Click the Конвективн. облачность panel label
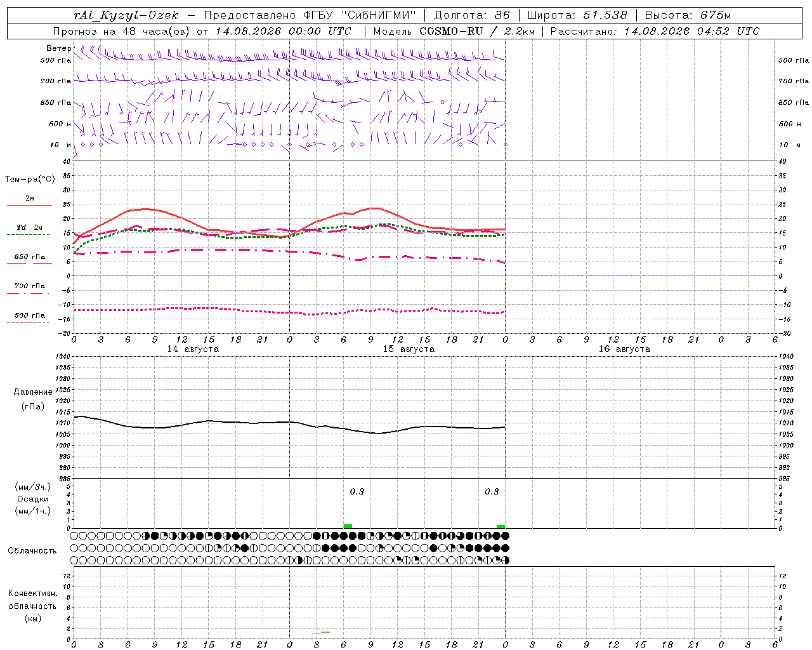812x650 pixels. coord(32,606)
